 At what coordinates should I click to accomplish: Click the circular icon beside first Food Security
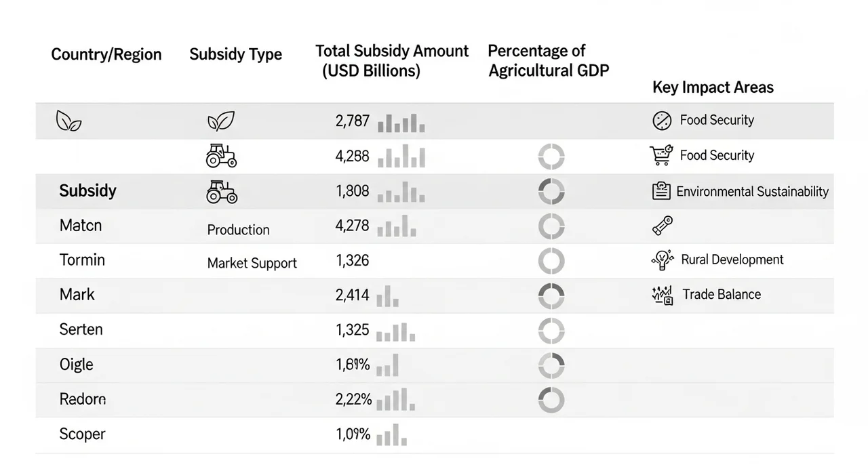click(x=661, y=121)
